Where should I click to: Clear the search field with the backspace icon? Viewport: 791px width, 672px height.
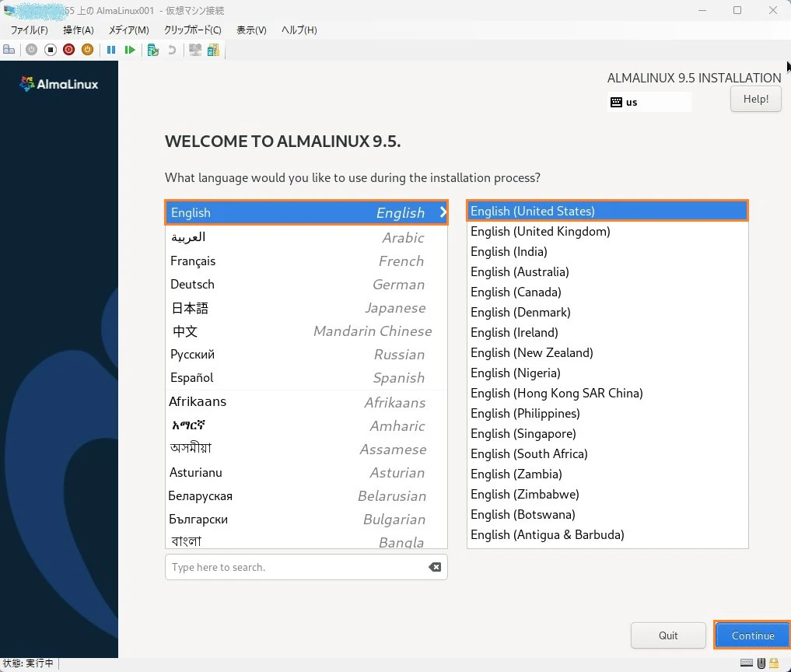tap(434, 567)
